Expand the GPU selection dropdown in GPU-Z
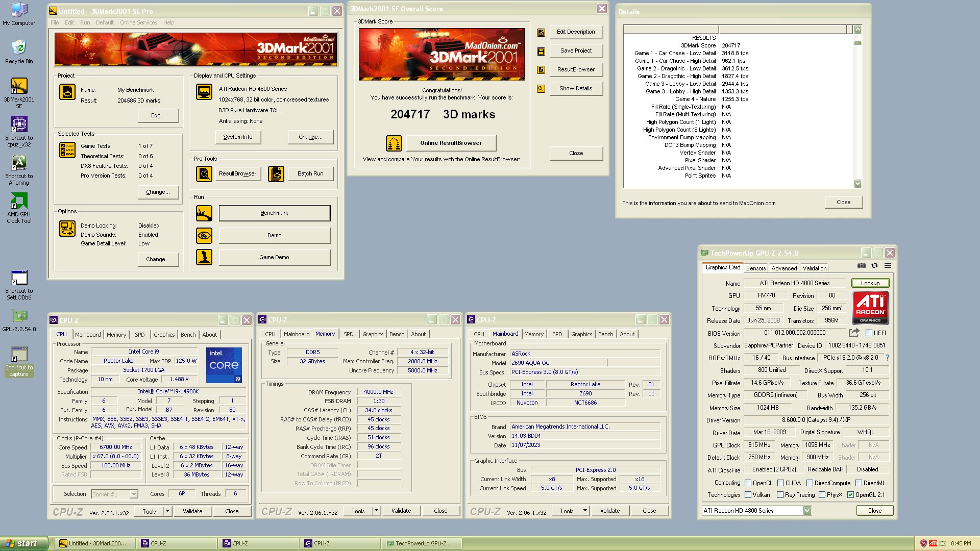The height and width of the screenshot is (551, 980). point(807,511)
